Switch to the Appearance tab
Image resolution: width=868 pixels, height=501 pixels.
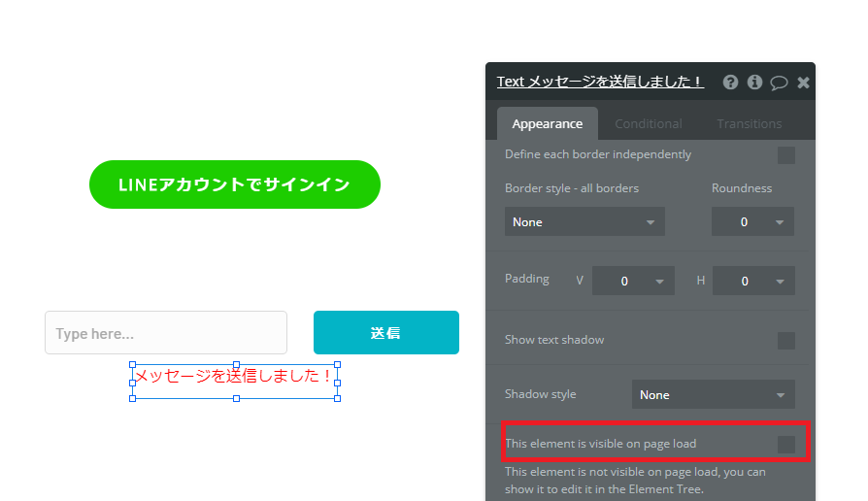[x=547, y=123]
